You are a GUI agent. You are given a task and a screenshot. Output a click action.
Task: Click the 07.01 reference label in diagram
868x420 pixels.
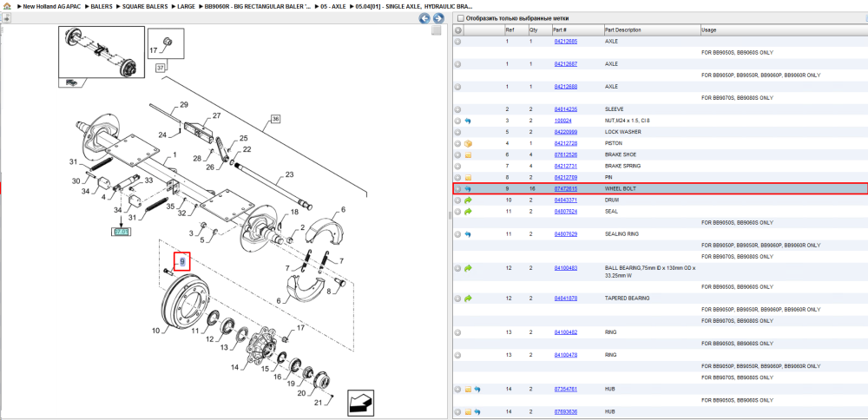pos(121,232)
